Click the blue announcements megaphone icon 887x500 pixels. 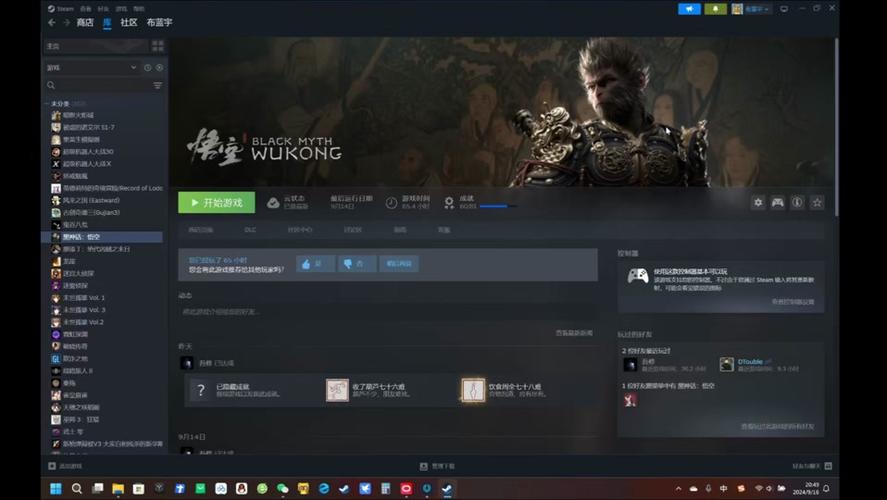689,9
